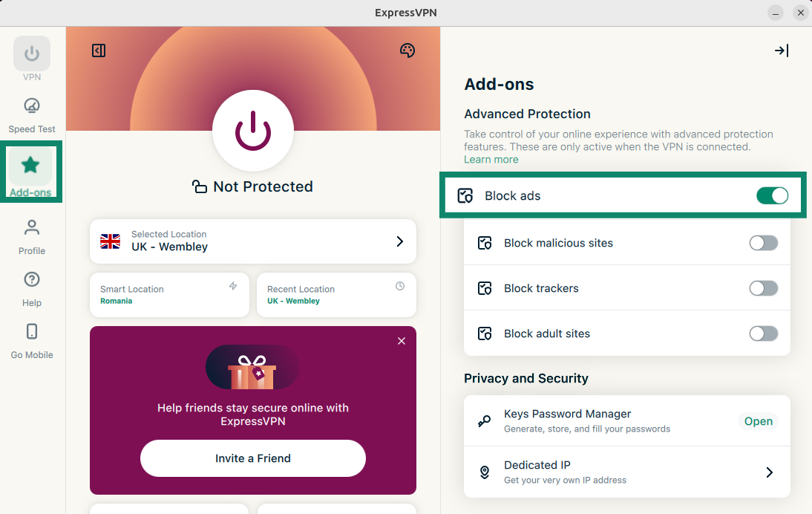Enable Block malicious sites toggle
The width and height of the screenshot is (812, 514).
(x=763, y=243)
